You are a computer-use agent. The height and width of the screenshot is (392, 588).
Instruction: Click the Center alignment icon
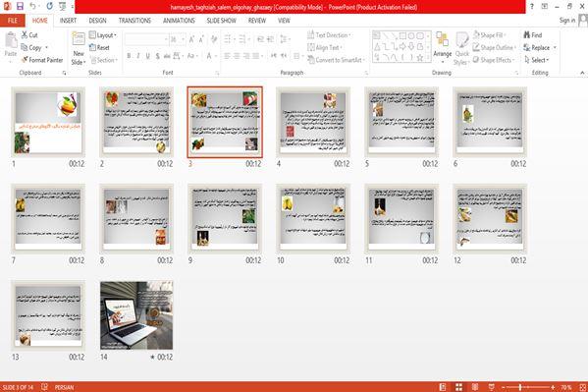tap(237, 56)
